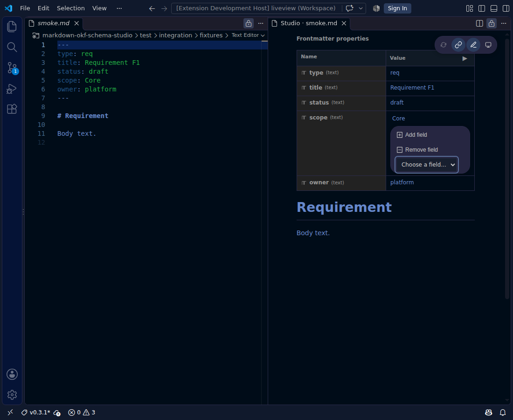Click the link sync icon in the Studio toolbar

click(458, 45)
